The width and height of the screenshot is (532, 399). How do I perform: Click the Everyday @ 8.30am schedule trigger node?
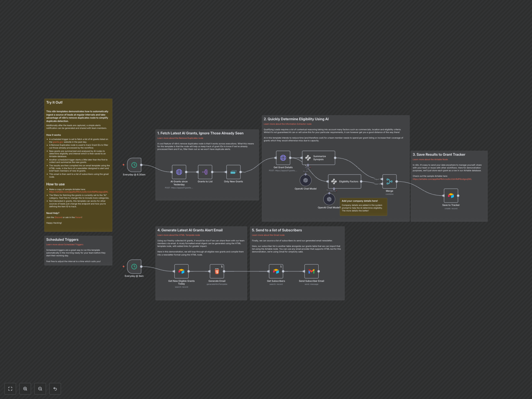coord(134,165)
